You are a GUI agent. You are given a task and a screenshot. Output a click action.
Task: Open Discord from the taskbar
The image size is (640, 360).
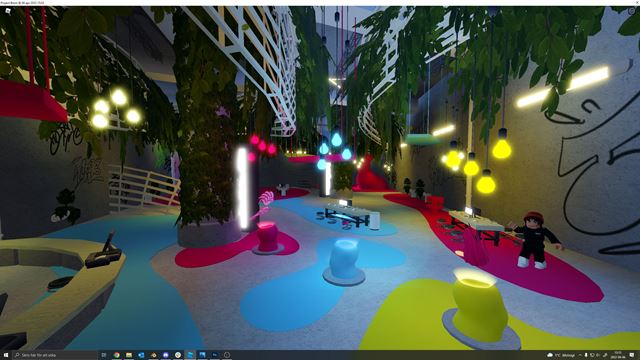coord(166,355)
